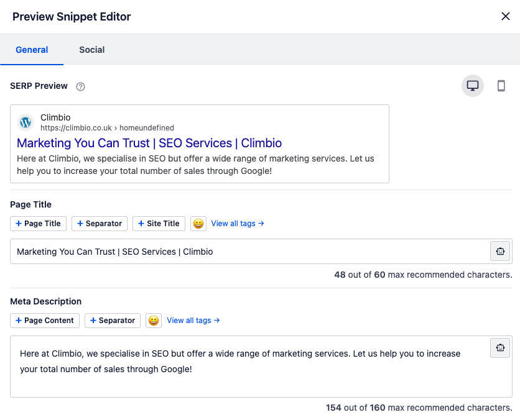Switch to mobile SERP preview
The height and width of the screenshot is (420, 520).
pyautogui.click(x=501, y=86)
